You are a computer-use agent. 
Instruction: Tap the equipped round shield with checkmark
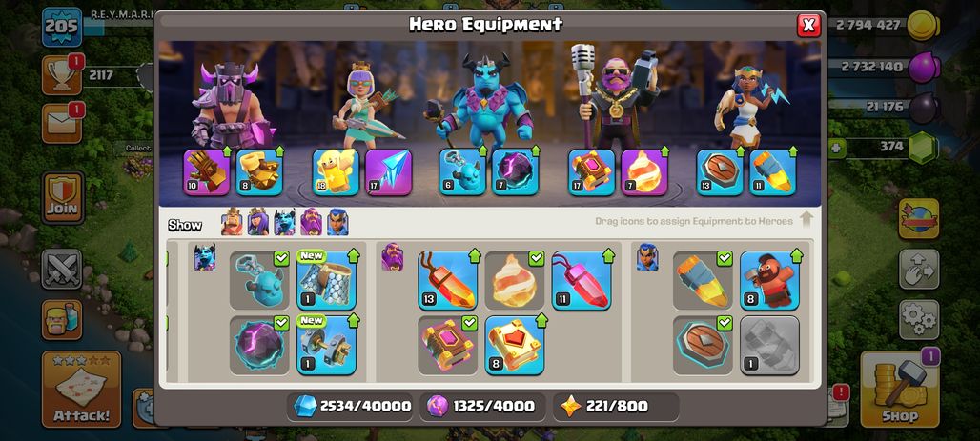(703, 346)
